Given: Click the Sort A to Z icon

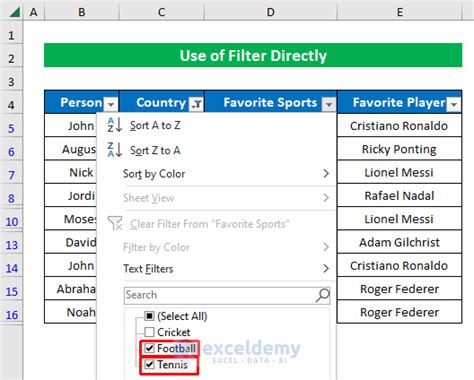Looking at the screenshot, I should tap(115, 125).
